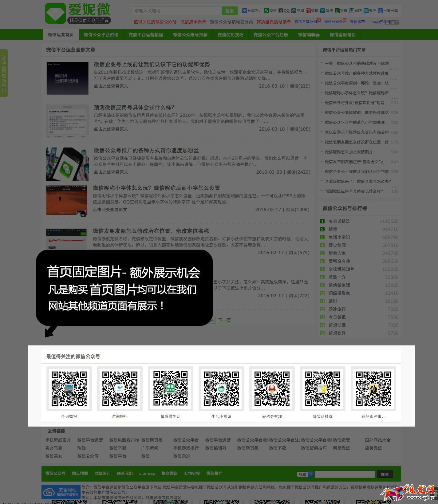Viewport: 438px width, 504px height.
Task: Share to 豆瓣 with its green icon
Action: click(337, 11)
